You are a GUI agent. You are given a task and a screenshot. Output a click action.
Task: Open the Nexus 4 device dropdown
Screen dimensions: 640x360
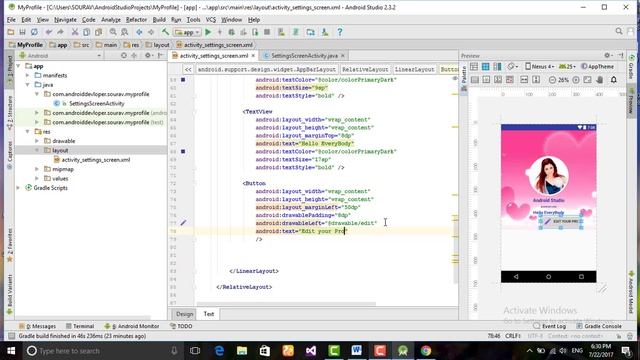540,67
